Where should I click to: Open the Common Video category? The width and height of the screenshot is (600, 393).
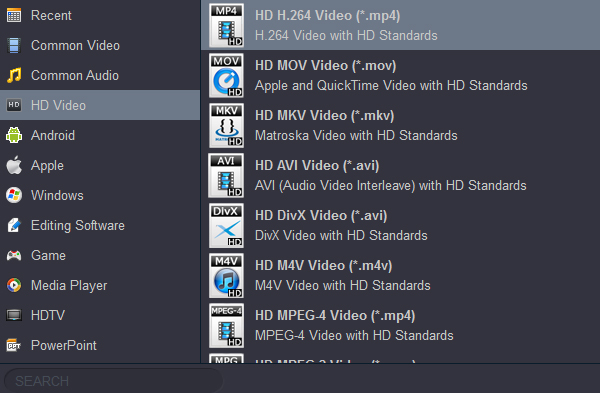[100, 45]
